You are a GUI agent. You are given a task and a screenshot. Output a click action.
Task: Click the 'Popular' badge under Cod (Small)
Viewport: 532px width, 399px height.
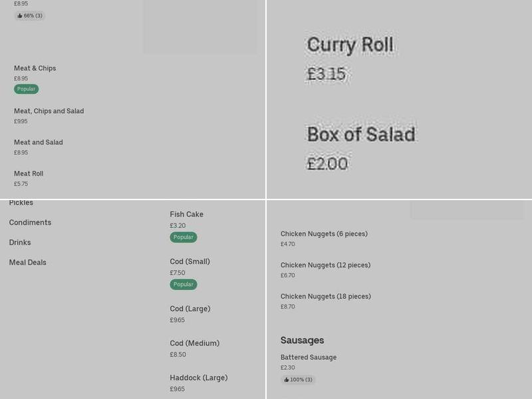click(x=183, y=284)
